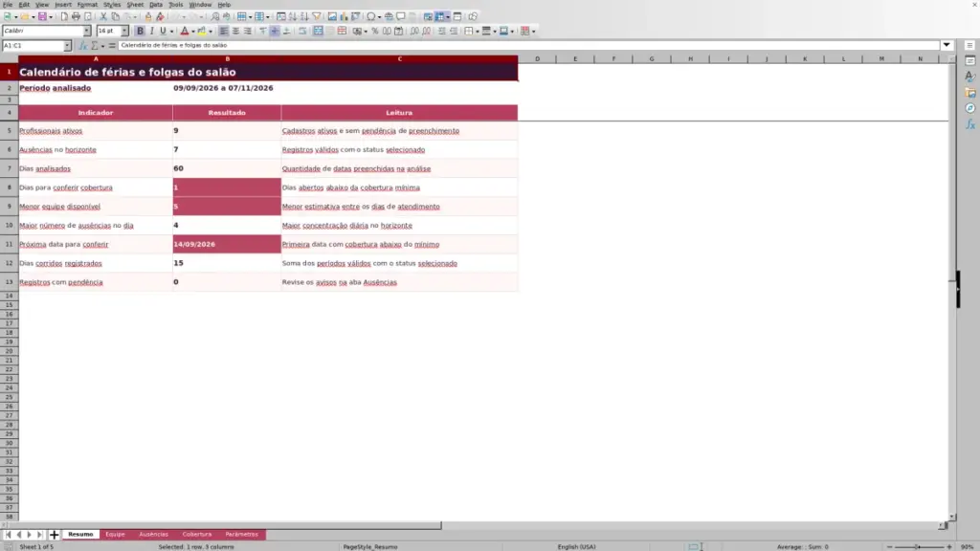
Task: Open the sidebar Navigator panel icon
Action: pyautogui.click(x=970, y=109)
